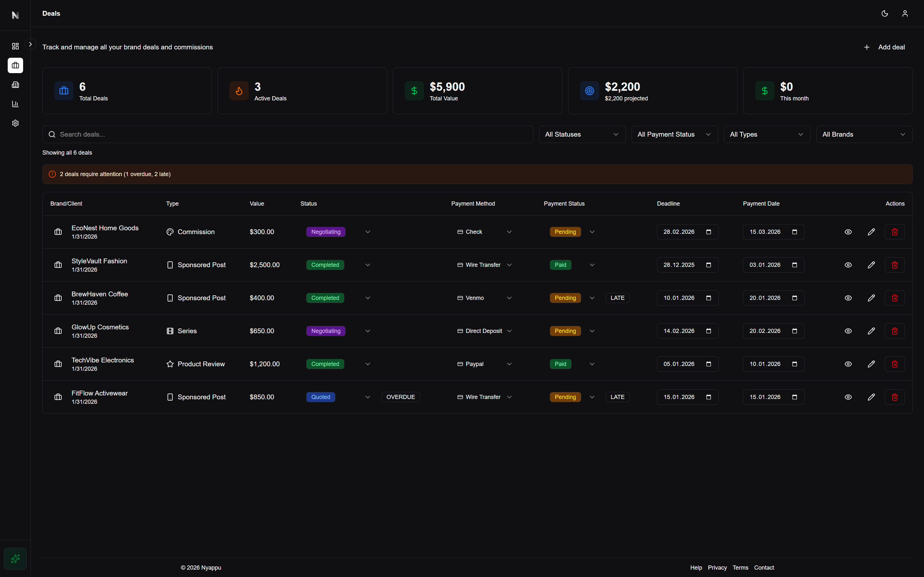Click the user profile icon top right

(x=905, y=13)
